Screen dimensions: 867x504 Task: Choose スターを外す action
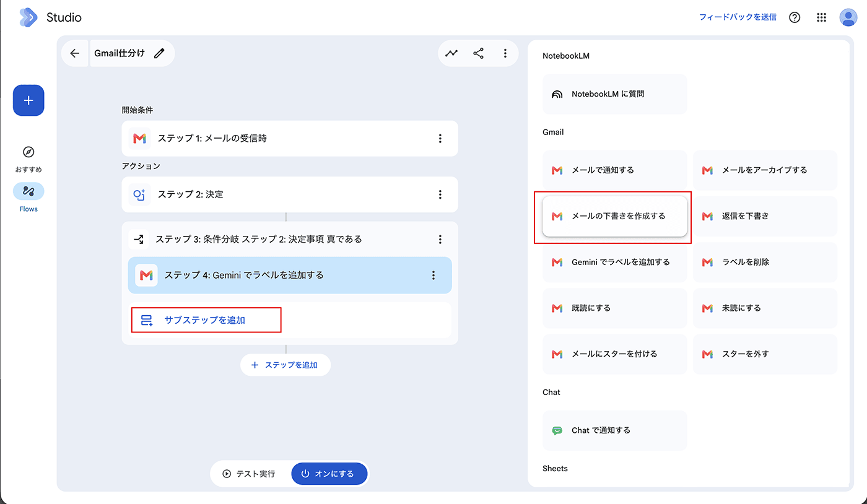765,354
